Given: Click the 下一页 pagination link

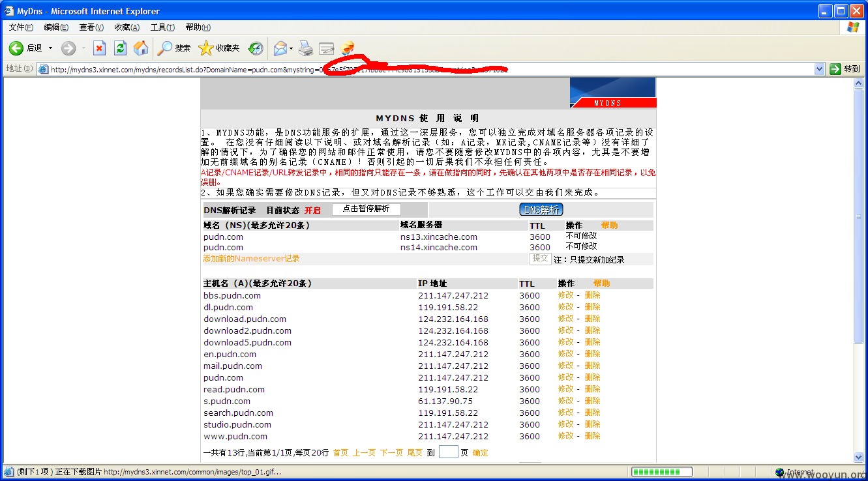Looking at the screenshot, I should [x=391, y=452].
